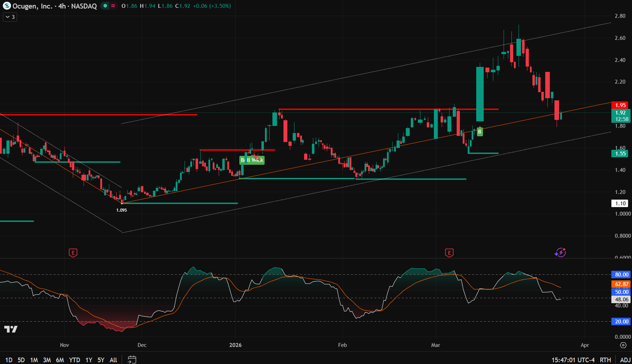Click the Apr label on time axis
The height and width of the screenshot is (364, 632).
[x=585, y=345]
